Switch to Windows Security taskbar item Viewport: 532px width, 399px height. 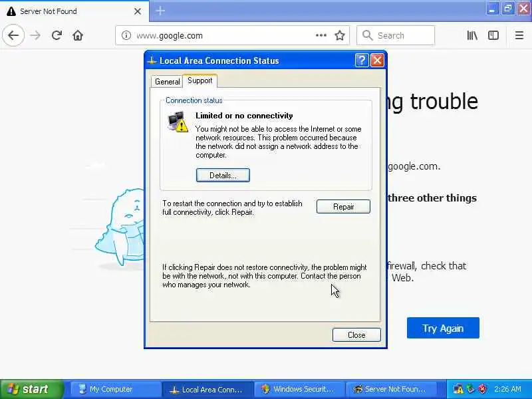pos(299,389)
